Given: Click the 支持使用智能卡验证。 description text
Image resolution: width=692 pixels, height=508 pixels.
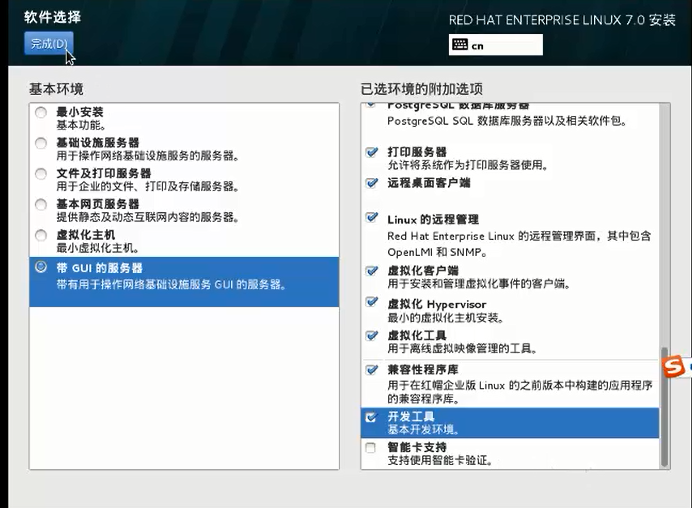Looking at the screenshot, I should (440, 460).
